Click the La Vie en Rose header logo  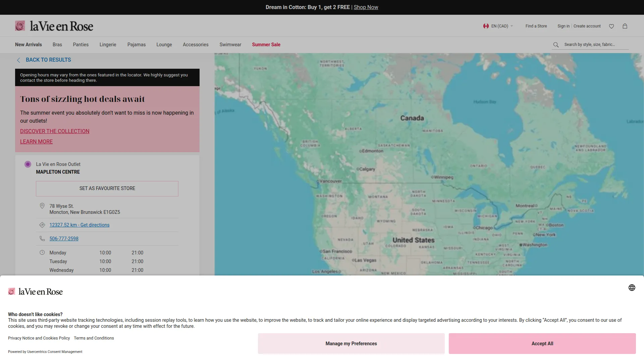[x=54, y=26]
